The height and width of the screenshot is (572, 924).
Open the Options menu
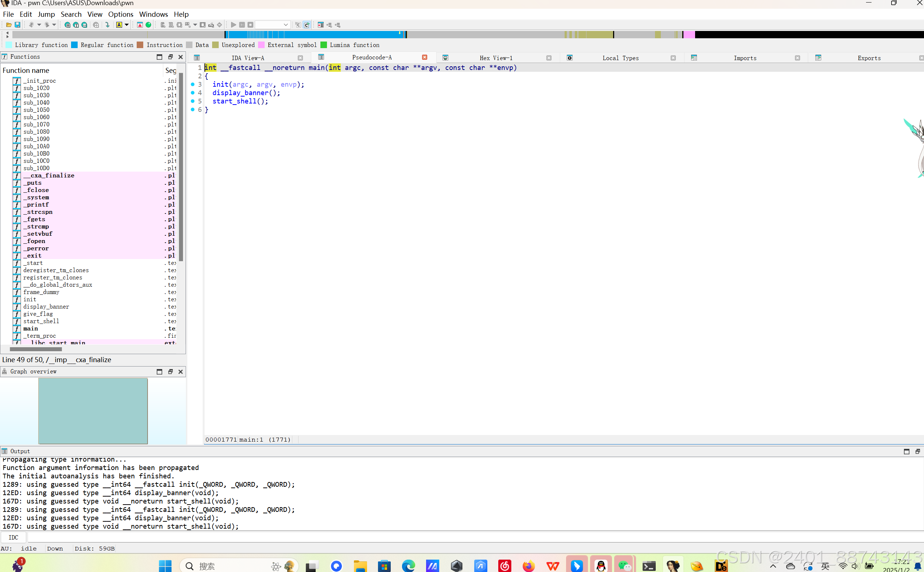[120, 14]
